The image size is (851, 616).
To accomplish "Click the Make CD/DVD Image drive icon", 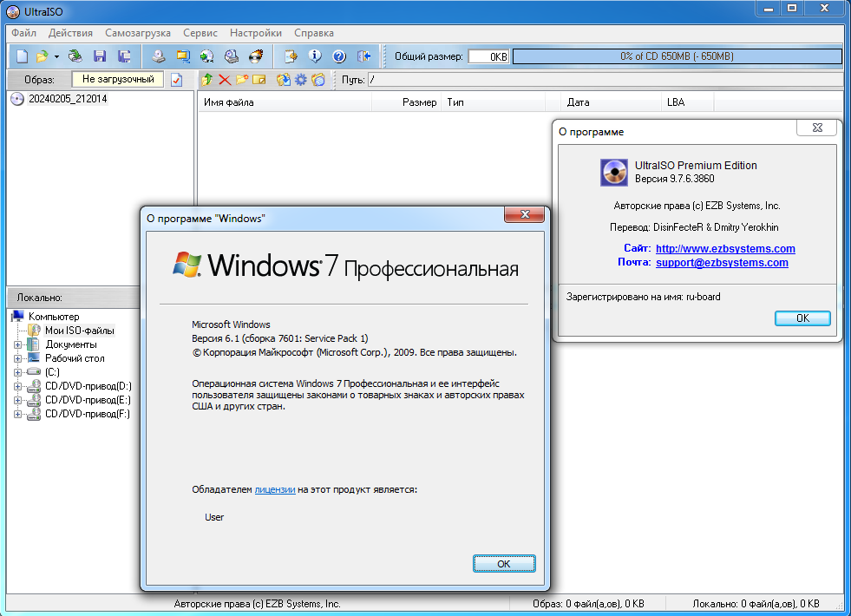I will point(159,56).
